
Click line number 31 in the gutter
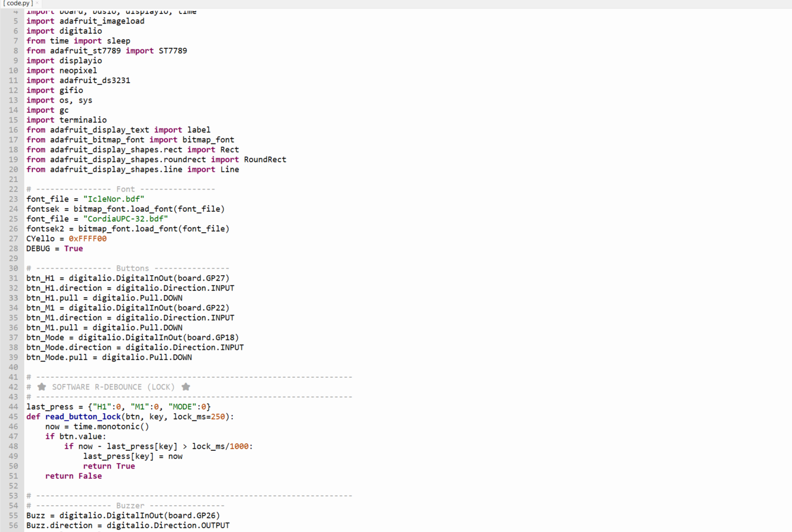[13, 278]
